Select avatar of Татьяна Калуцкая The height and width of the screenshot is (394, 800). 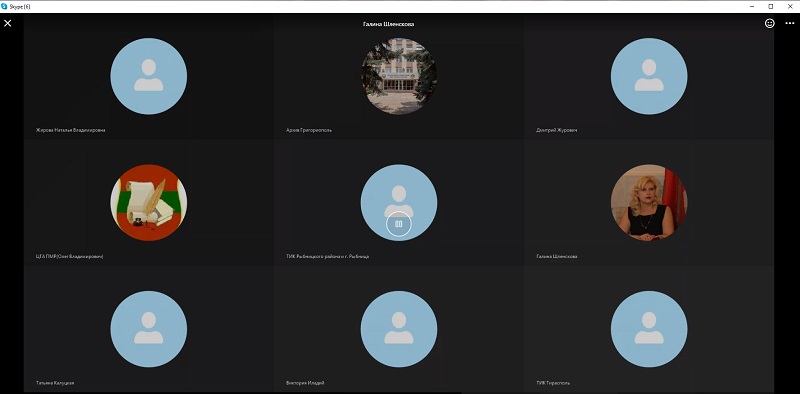pos(148,329)
